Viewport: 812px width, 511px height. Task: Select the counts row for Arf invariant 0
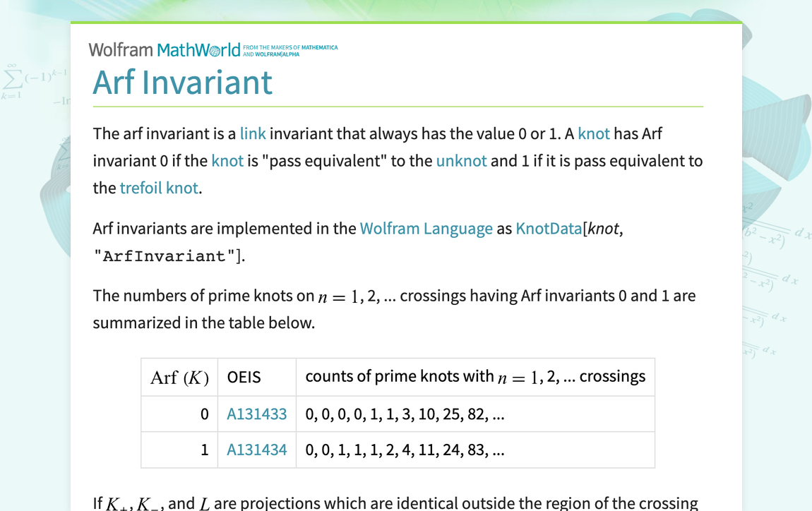(x=404, y=414)
